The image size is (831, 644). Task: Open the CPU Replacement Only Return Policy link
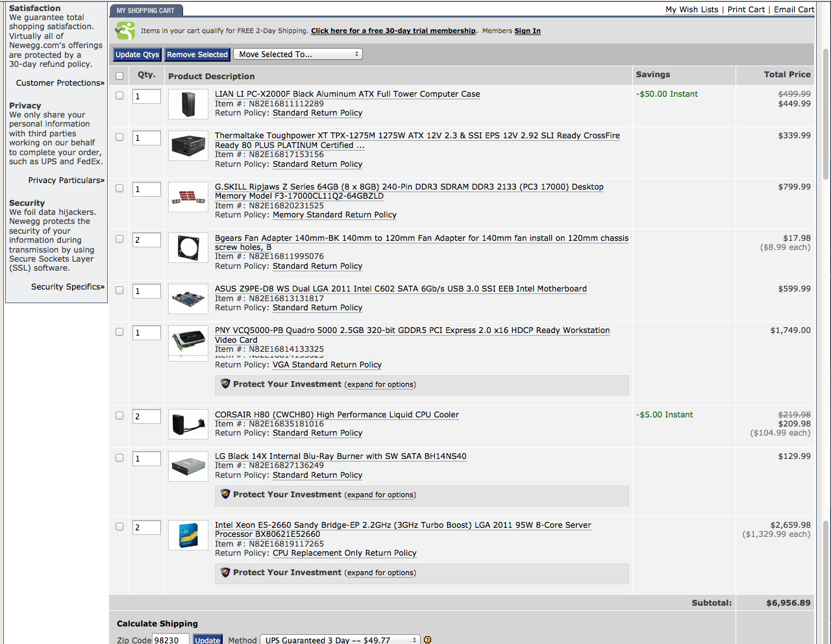click(345, 553)
